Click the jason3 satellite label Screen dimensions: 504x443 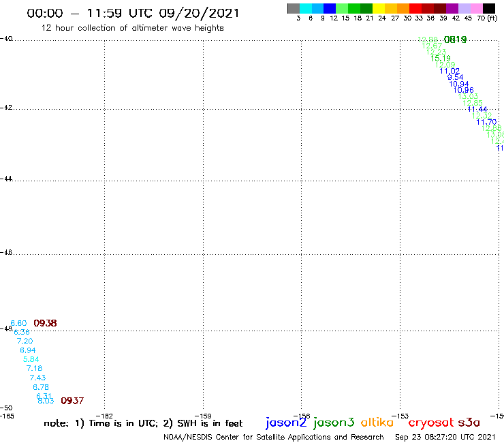pos(334,423)
